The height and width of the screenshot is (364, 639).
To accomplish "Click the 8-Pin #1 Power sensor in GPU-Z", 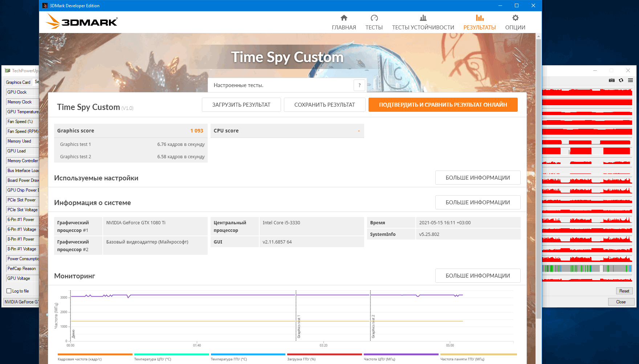I will 23,239.
